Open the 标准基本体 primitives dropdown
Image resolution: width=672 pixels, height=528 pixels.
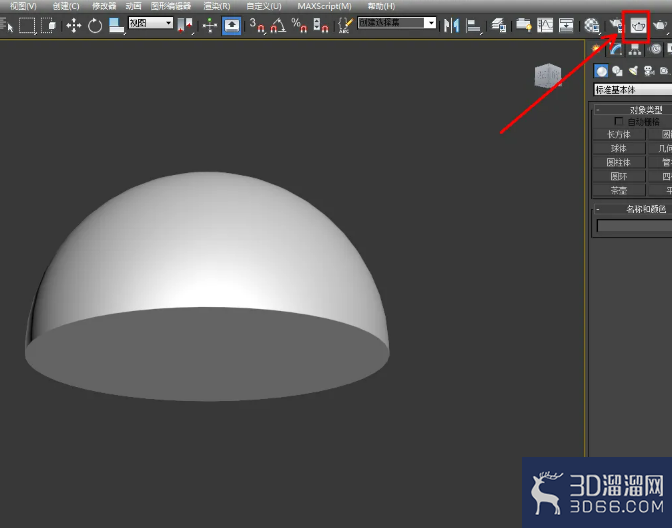[633, 90]
